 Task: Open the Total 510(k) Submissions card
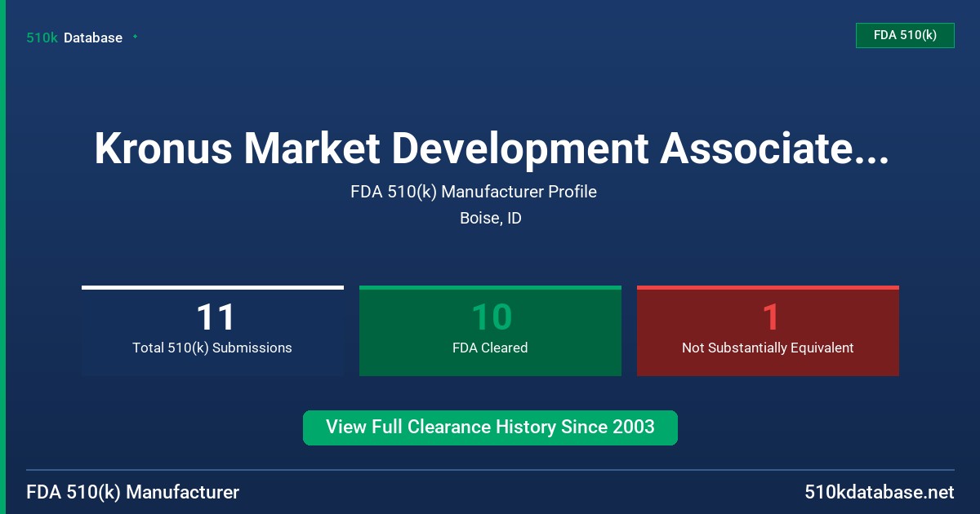(212, 331)
